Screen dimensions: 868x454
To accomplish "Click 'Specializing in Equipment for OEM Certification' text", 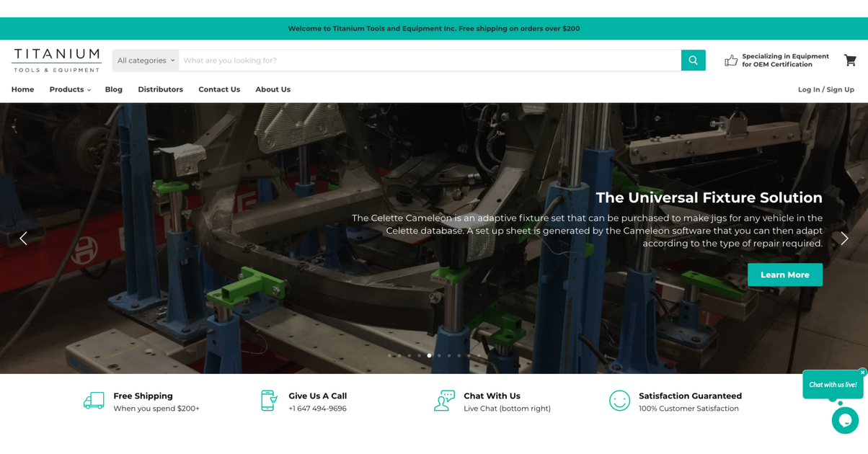I will tap(785, 61).
